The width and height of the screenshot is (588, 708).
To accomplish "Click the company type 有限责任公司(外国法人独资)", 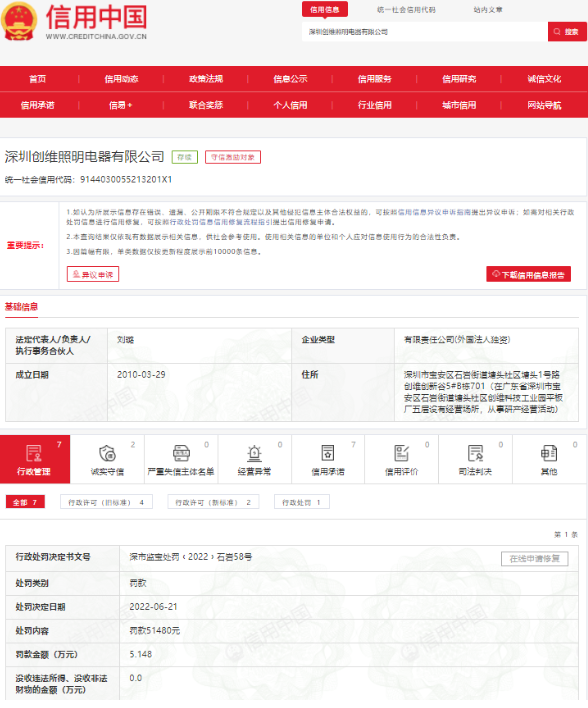I will (x=457, y=340).
